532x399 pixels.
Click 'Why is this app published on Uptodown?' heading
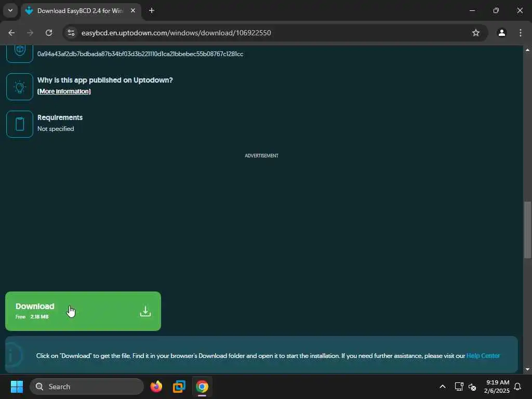pos(105,80)
